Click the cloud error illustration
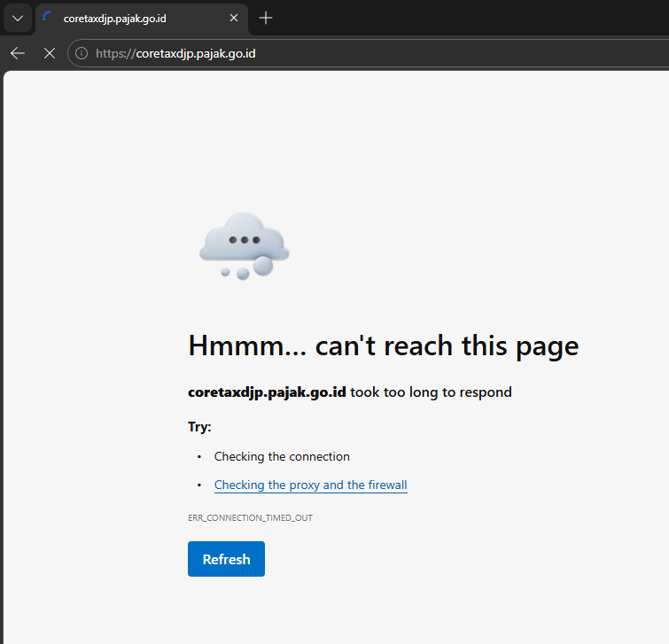Image resolution: width=669 pixels, height=644 pixels. click(244, 245)
